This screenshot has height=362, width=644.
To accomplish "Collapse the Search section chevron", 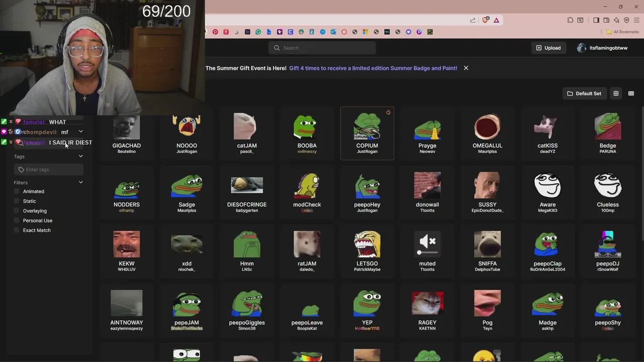I will 80,132.
